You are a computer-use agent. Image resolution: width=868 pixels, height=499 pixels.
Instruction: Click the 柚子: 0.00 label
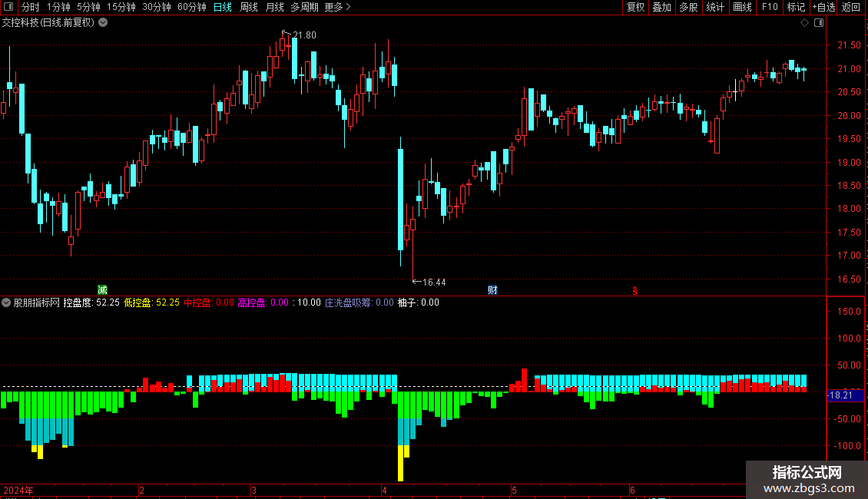point(419,302)
